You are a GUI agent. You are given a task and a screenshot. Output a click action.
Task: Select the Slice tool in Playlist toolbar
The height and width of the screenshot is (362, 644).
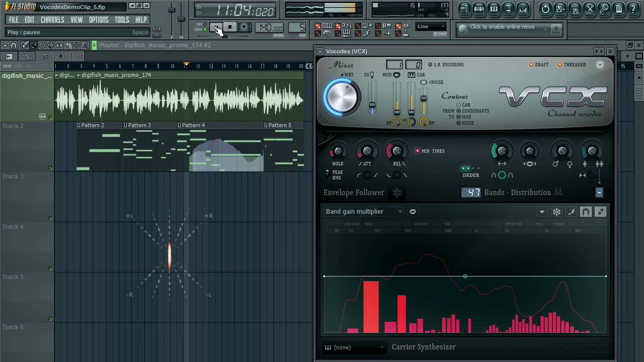(68, 45)
